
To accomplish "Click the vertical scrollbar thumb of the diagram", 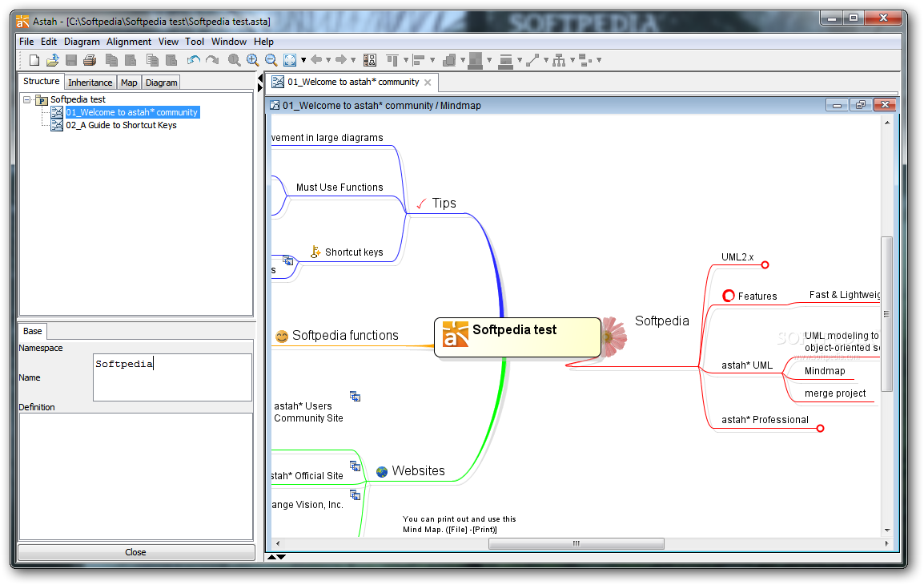I will coord(886,313).
